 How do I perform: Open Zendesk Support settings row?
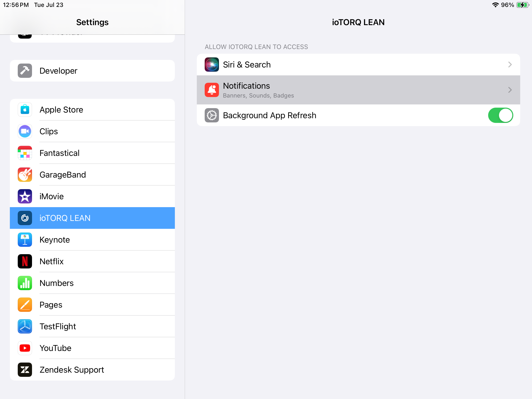[x=92, y=370]
